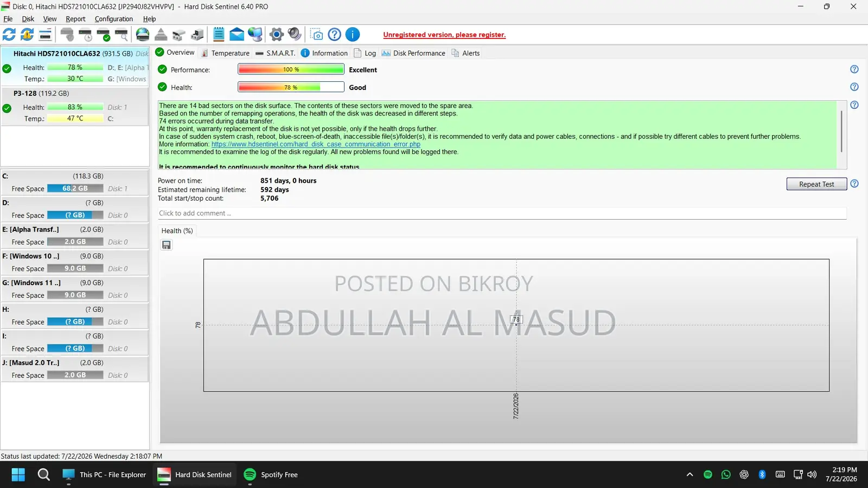This screenshot has height=488, width=868.
Task: Open the View menu
Action: (x=50, y=19)
